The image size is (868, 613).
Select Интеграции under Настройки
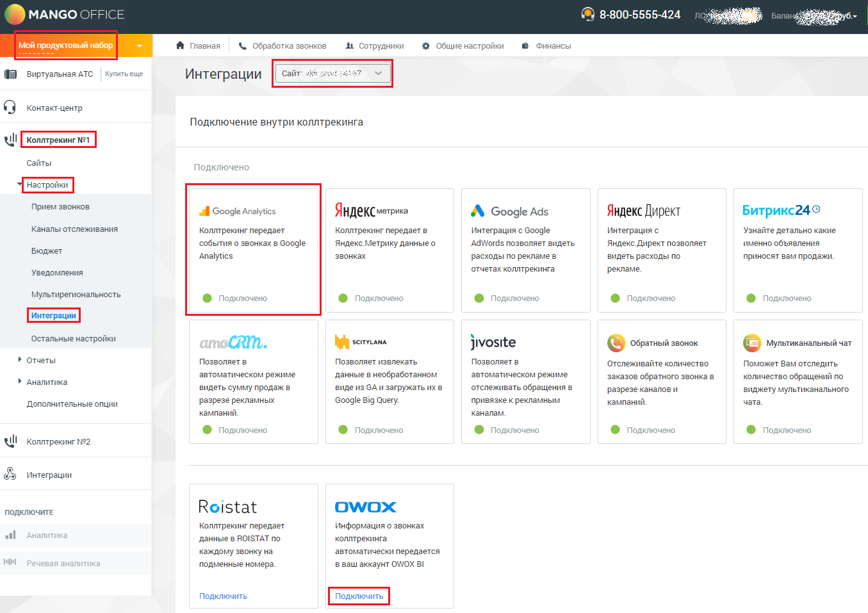point(54,316)
